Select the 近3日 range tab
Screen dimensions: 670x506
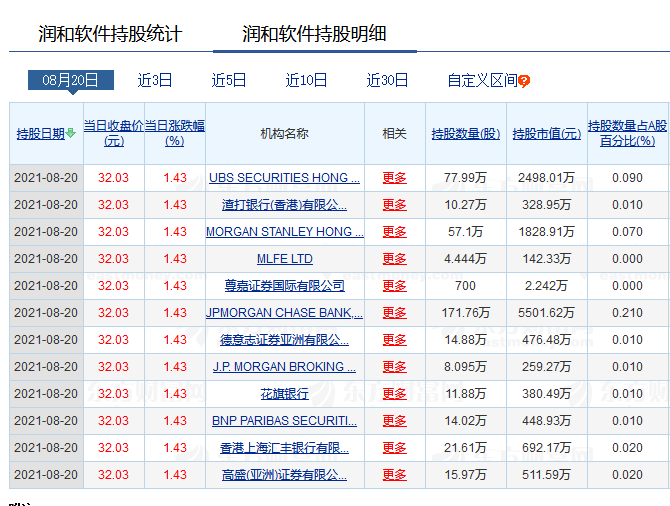click(x=155, y=80)
